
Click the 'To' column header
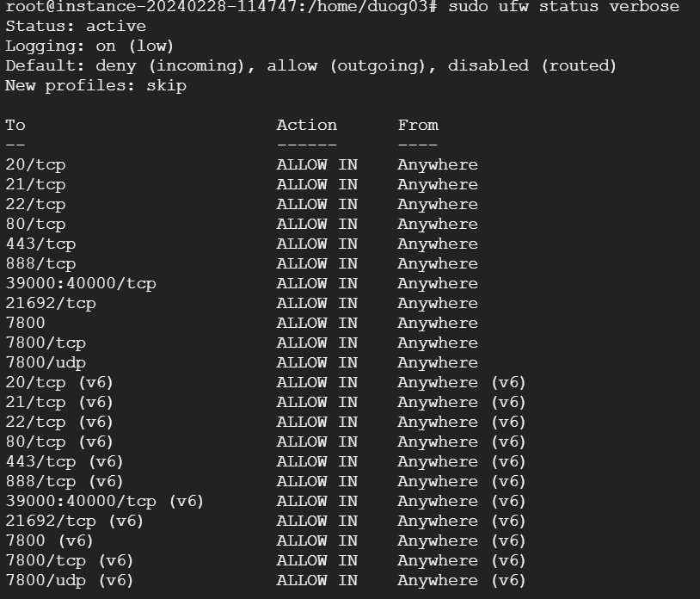click(x=15, y=125)
